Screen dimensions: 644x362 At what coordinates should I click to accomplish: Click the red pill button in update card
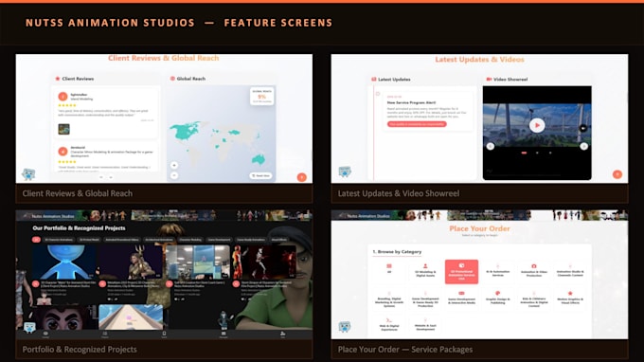coord(417,124)
